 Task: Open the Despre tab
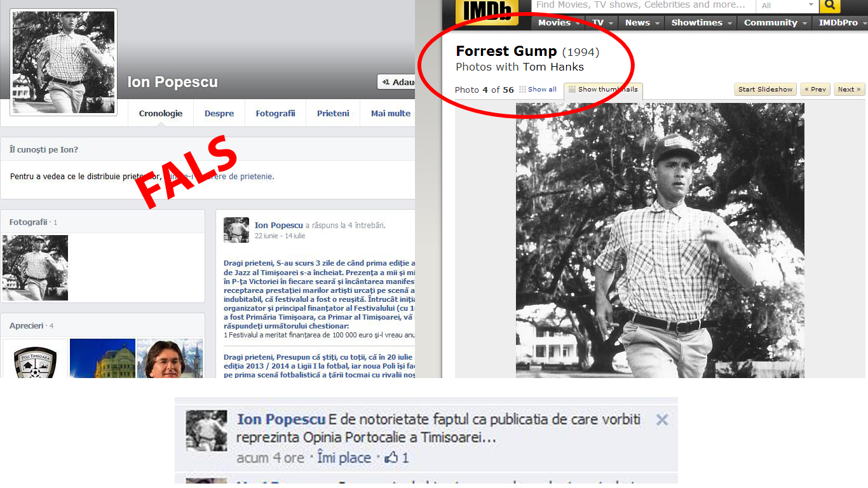pos(219,114)
